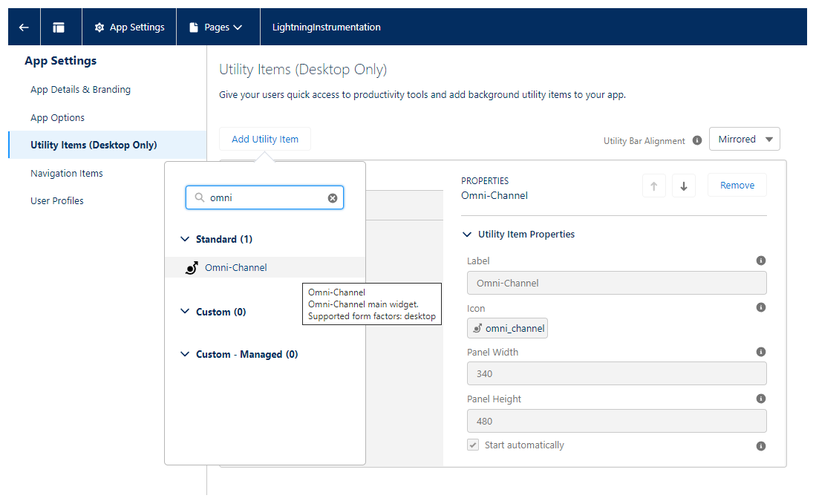Click the search magnifier icon
Image resolution: width=816 pixels, height=504 pixels.
point(199,197)
